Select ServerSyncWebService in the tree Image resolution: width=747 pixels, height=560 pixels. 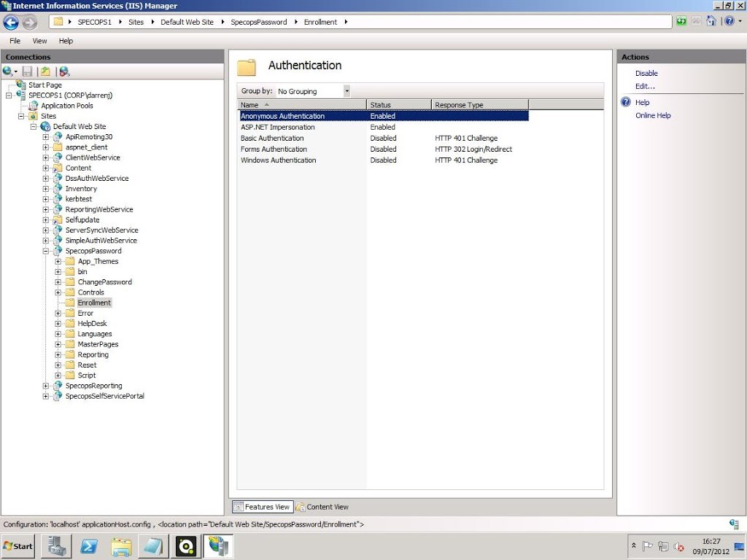point(102,230)
